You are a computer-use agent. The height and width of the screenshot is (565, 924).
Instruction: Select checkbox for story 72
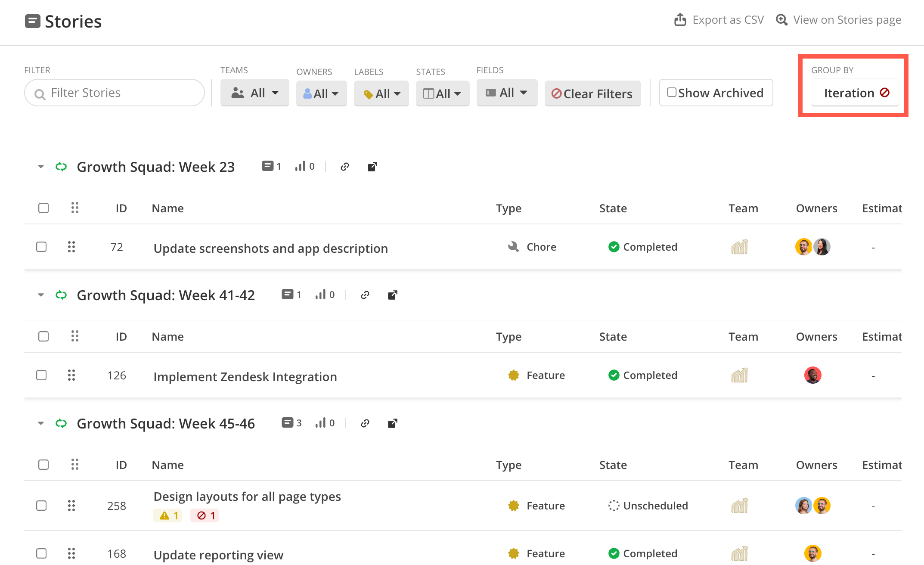click(x=41, y=247)
